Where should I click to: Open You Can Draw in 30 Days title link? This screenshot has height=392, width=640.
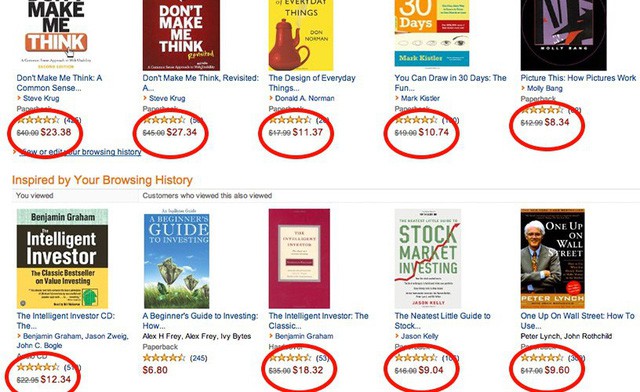450,83
